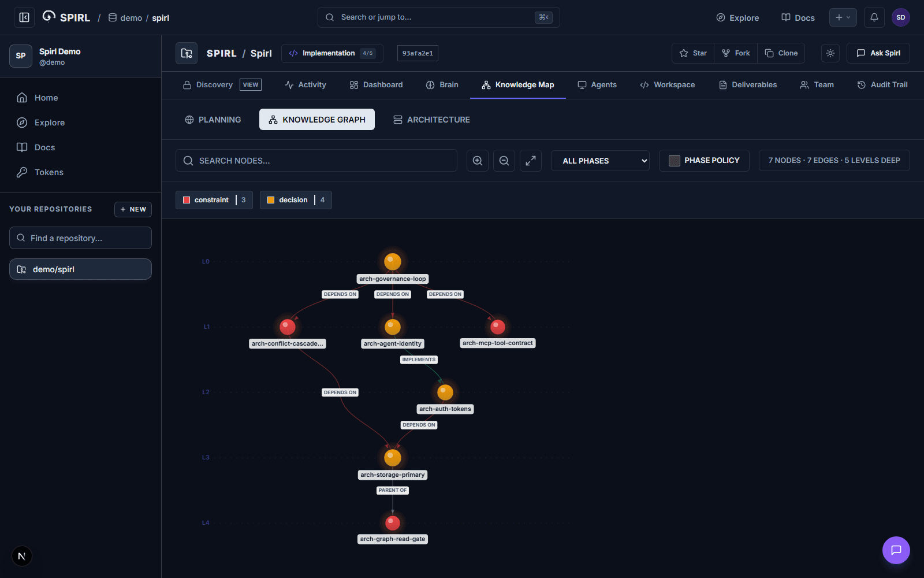The width and height of the screenshot is (924, 578).
Task: Expand graph to fullscreen
Action: point(531,161)
